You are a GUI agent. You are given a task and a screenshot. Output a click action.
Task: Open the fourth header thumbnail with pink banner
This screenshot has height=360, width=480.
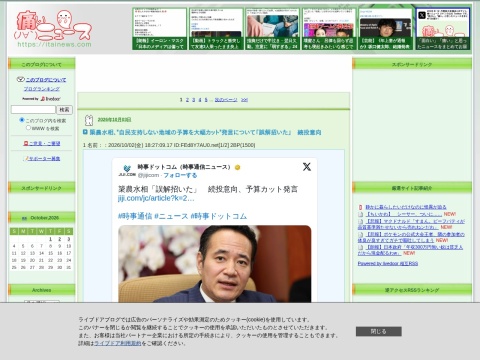pyautogui.click(x=329, y=29)
